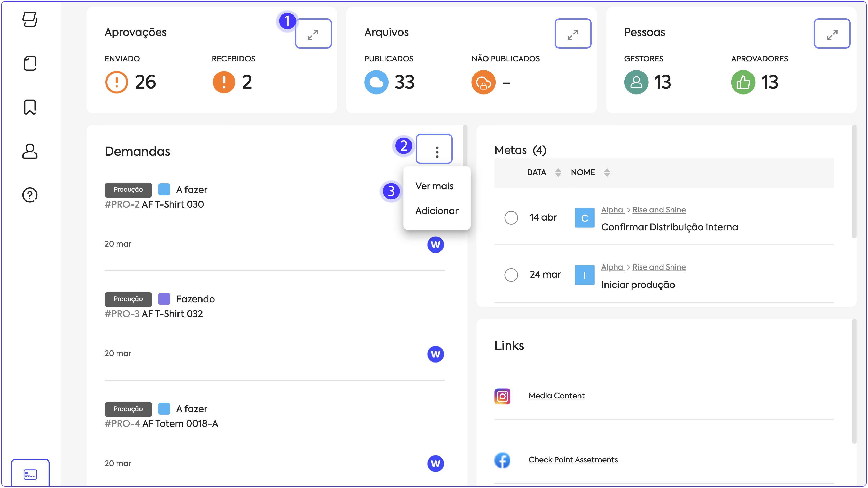868x488 pixels.
Task: Select Adicionar in the Demandas menu
Action: point(436,211)
